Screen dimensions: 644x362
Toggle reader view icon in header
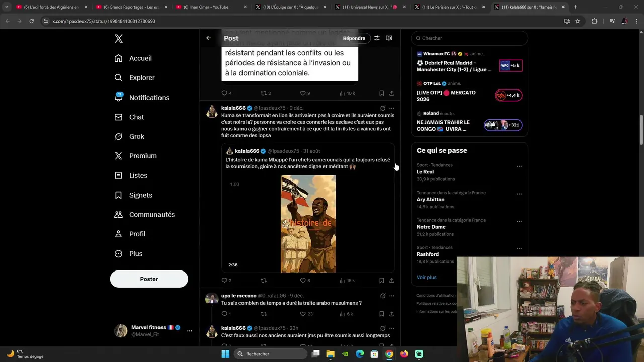pyautogui.click(x=389, y=38)
